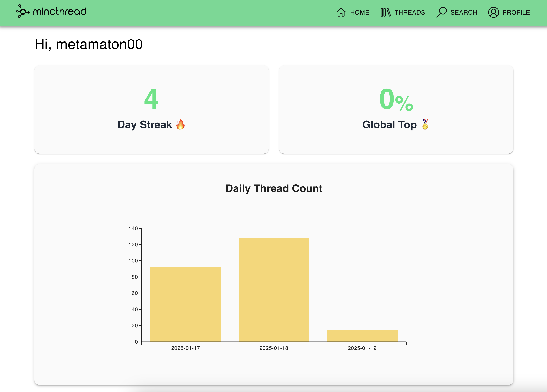Image resolution: width=547 pixels, height=392 pixels.
Task: Click the Home house icon
Action: pos(341,12)
